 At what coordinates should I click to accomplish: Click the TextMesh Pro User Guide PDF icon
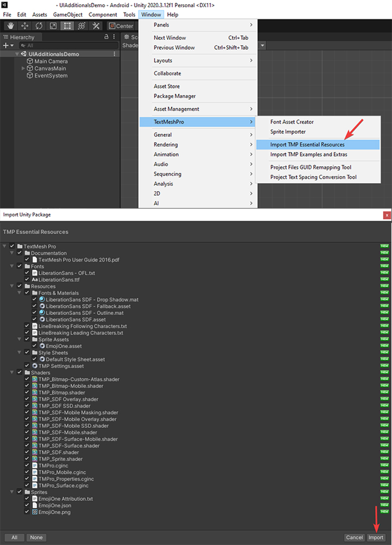(x=35, y=259)
